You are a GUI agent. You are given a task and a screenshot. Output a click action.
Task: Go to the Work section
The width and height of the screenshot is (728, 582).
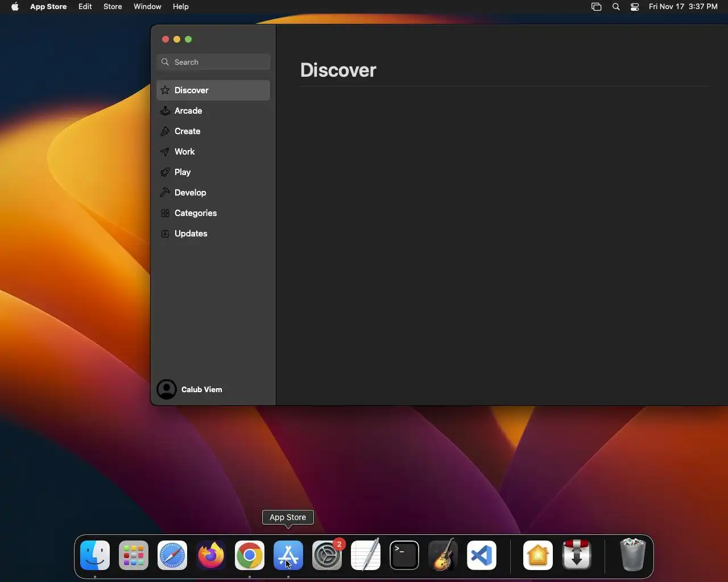(213, 152)
